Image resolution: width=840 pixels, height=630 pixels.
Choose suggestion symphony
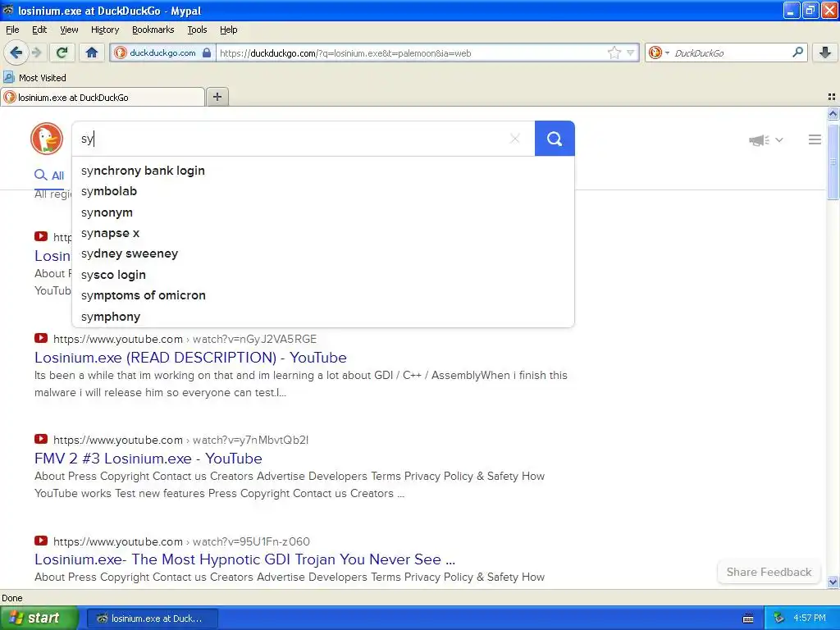coord(323,316)
